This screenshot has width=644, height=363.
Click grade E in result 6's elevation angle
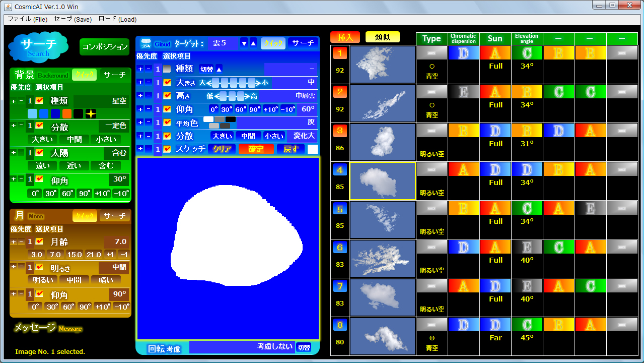(x=527, y=248)
